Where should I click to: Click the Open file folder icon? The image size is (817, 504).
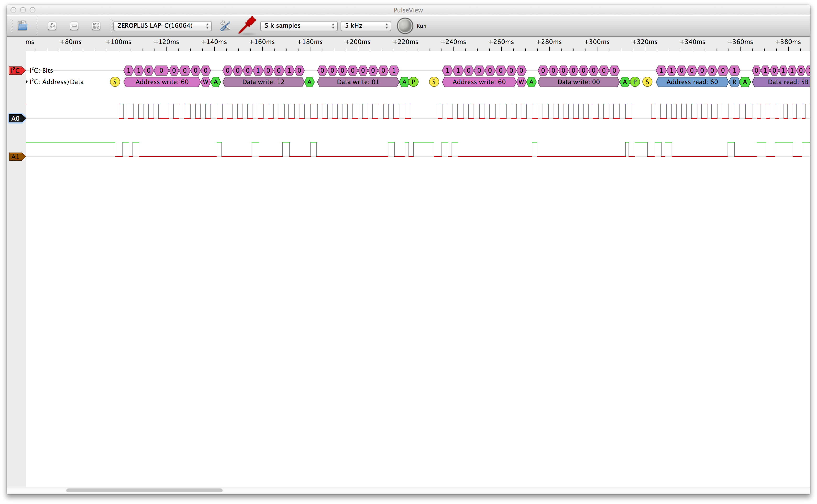22,26
